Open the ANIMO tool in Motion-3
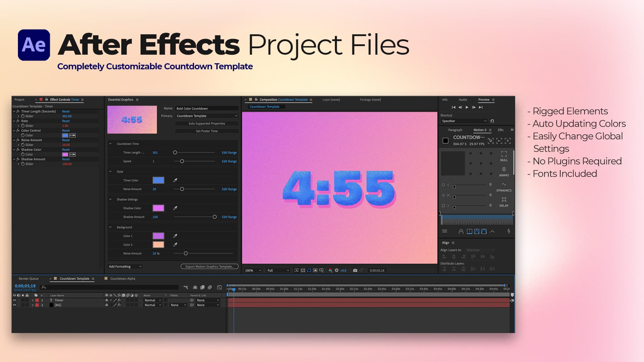The width and height of the screenshot is (644, 362). click(x=504, y=172)
